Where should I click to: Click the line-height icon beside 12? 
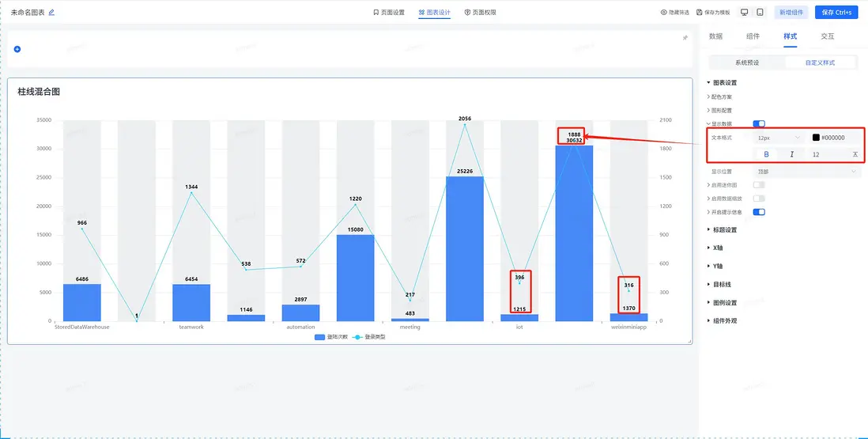tap(855, 154)
